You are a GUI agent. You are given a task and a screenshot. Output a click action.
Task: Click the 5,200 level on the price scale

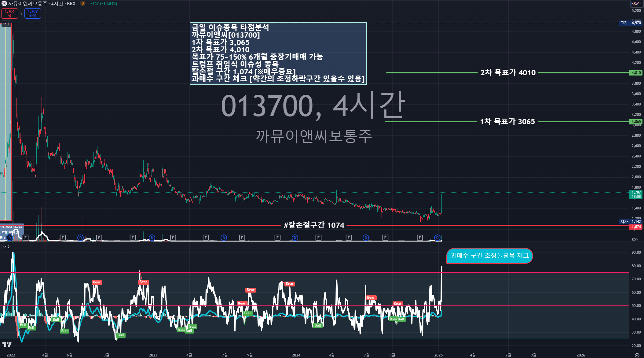[636, 11]
